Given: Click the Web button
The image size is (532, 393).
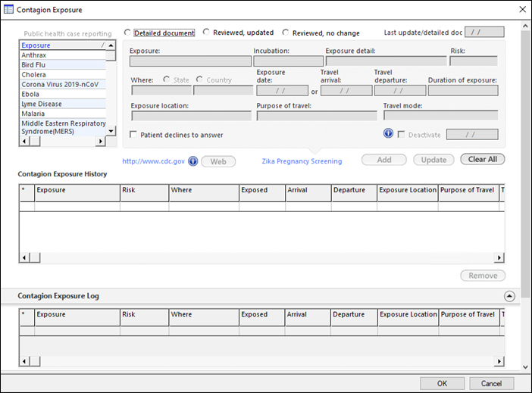Looking at the screenshot, I should 218,161.
